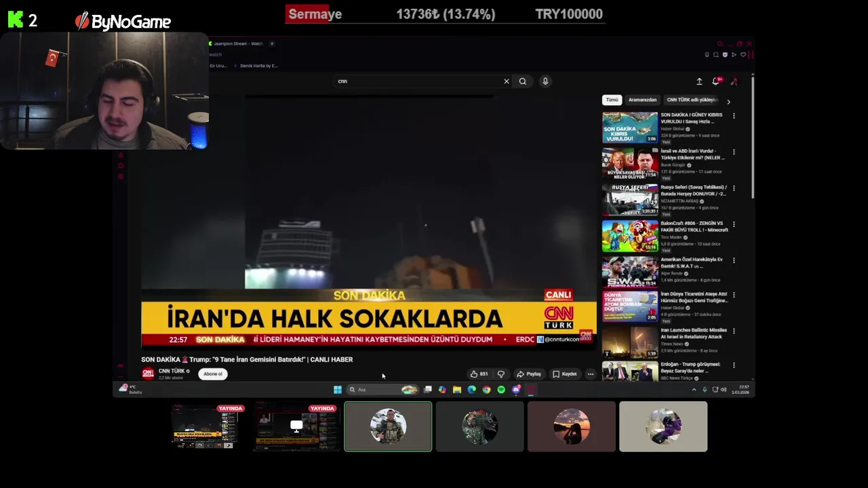Open more actions beside Kaydet
This screenshot has width=868, height=488.
[591, 374]
